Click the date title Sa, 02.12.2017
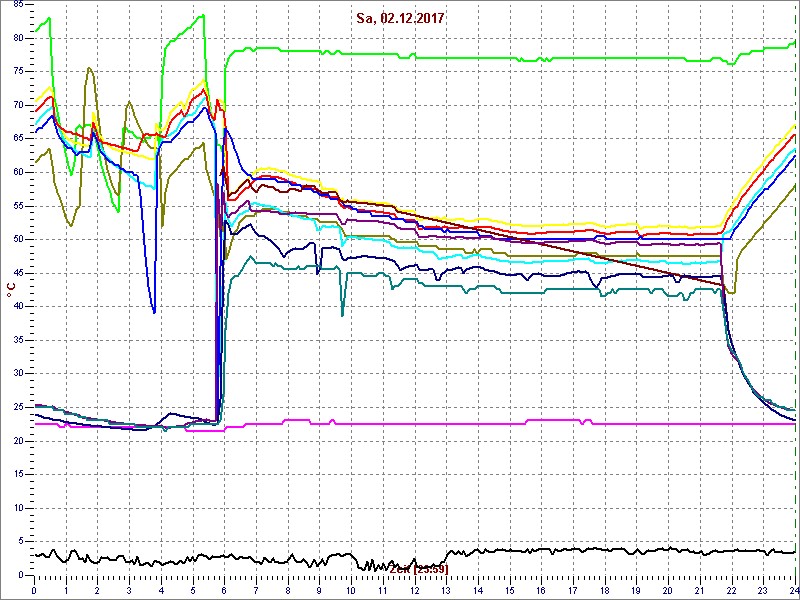This screenshot has width=800, height=600. 400,18
